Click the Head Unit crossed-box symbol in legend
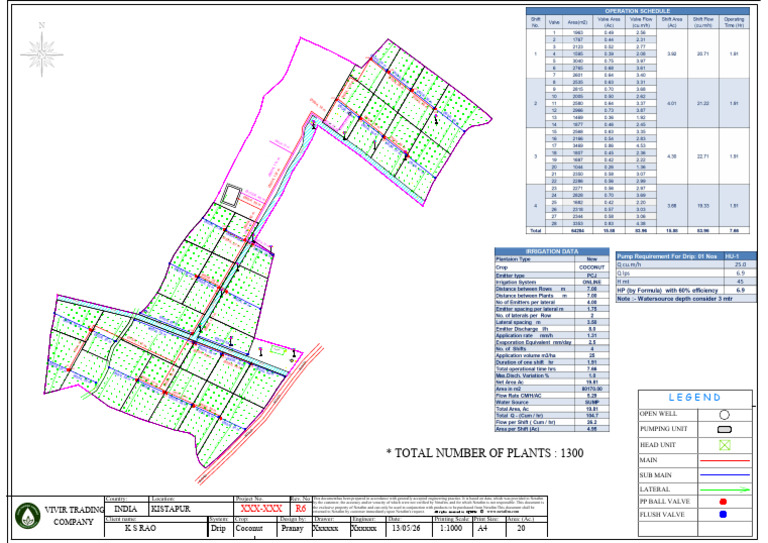 725,445
